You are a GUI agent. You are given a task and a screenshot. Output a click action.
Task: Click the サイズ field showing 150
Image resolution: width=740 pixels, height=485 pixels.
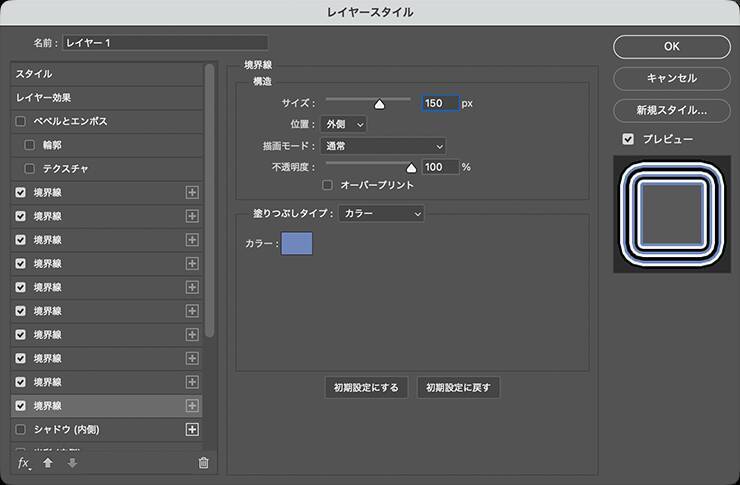(x=440, y=103)
